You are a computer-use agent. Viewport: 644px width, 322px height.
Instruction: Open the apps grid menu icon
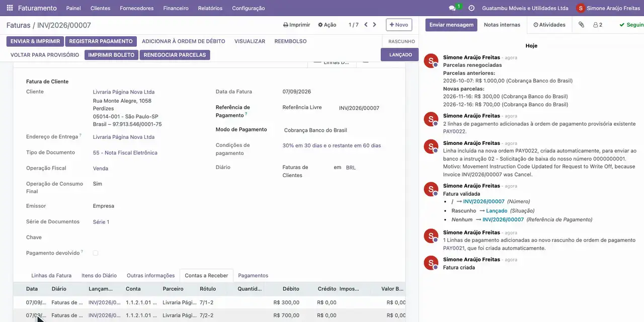tap(10, 8)
